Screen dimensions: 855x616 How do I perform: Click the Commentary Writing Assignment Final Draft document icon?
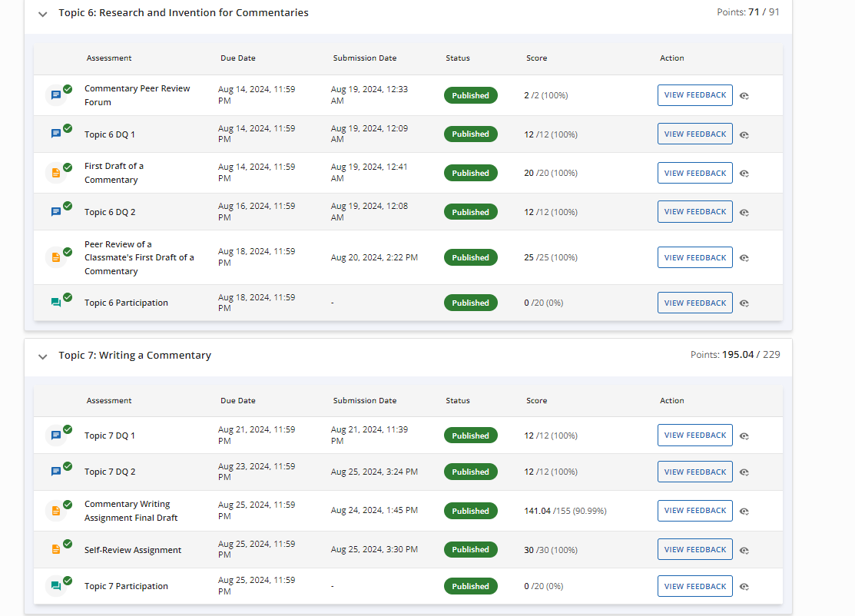pos(55,511)
